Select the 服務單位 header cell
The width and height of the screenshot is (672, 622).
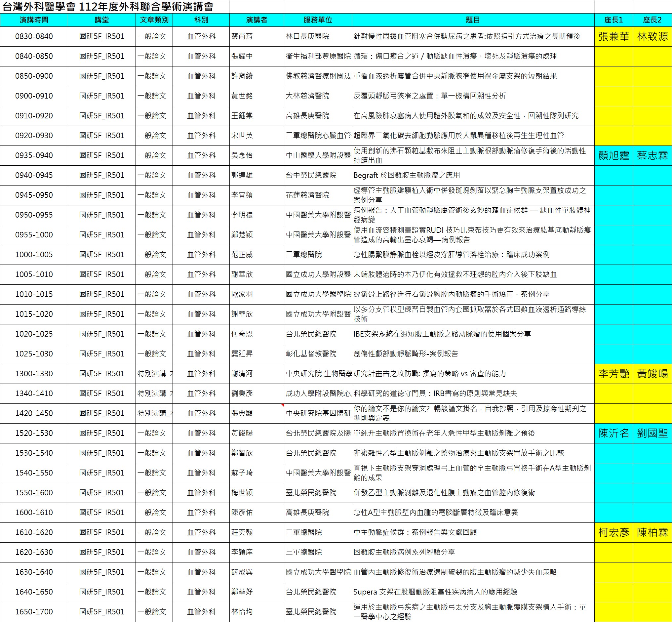click(x=318, y=20)
